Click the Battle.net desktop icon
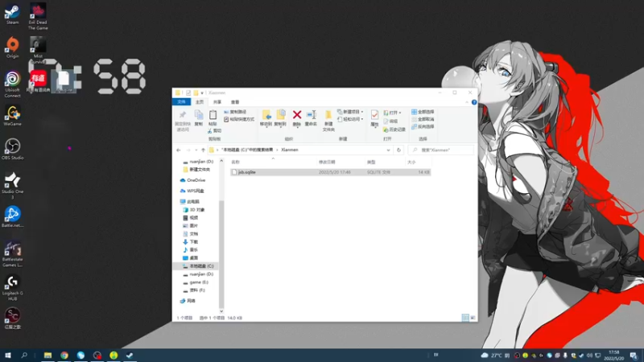644x362 pixels. 12,216
